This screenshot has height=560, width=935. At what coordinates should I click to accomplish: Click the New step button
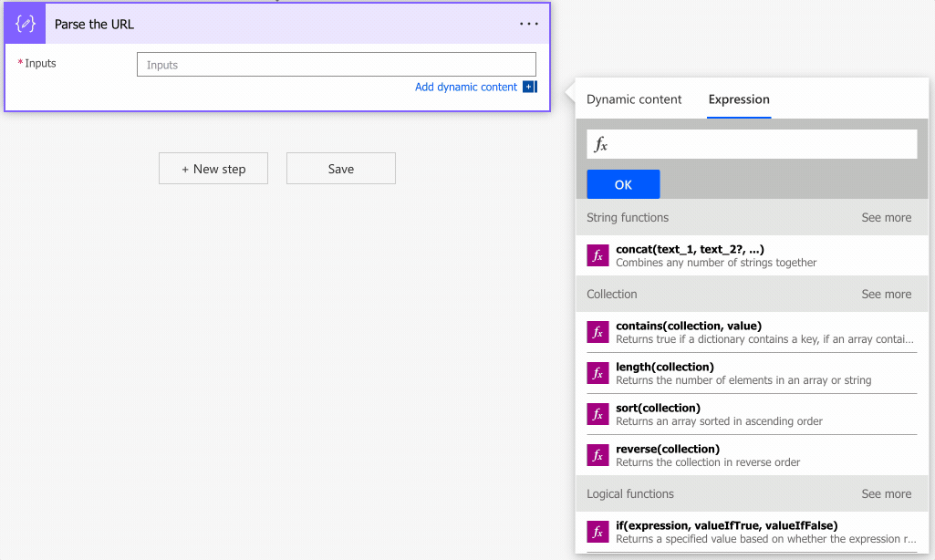coord(213,169)
